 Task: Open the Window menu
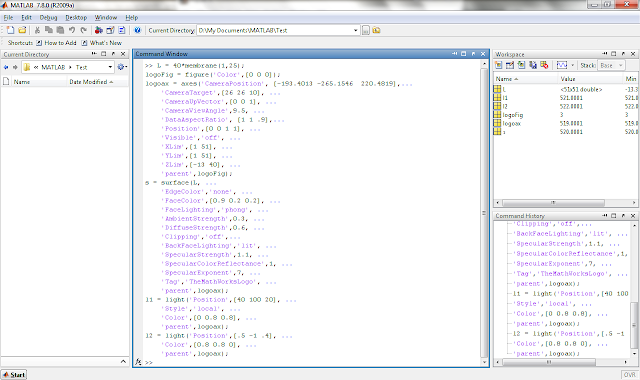click(106, 18)
